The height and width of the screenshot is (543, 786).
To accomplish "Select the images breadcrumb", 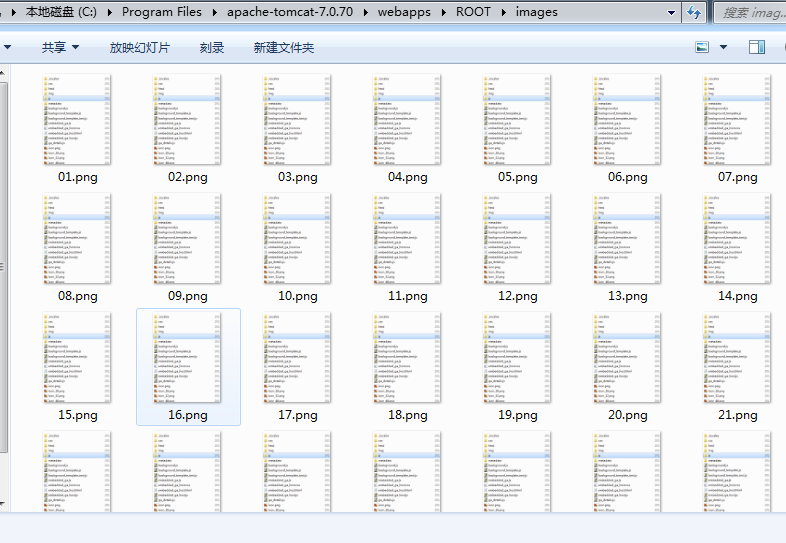I will tap(536, 12).
